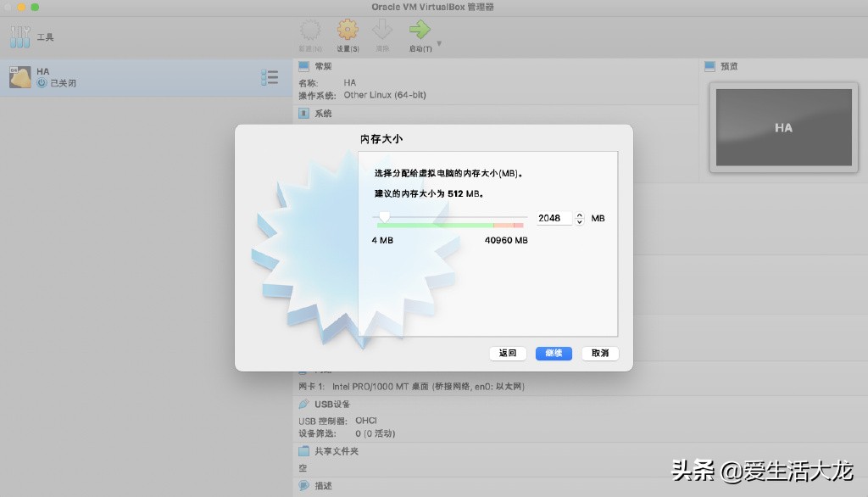Click the 系统 section icon
Image resolution: width=868 pixels, height=497 pixels.
[303, 113]
